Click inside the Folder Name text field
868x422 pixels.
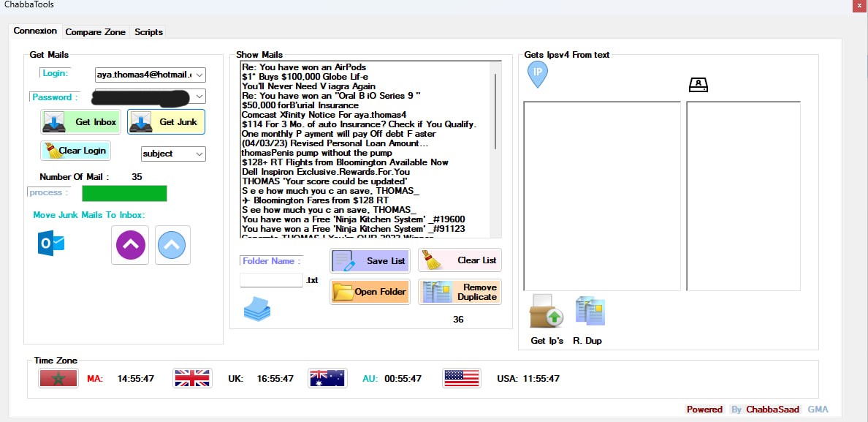tap(271, 279)
